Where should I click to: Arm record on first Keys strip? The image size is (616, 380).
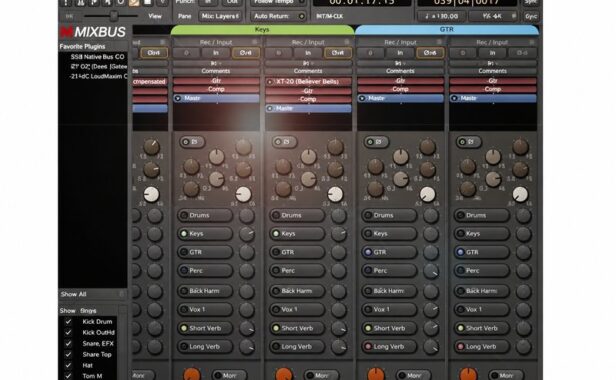pos(186,53)
